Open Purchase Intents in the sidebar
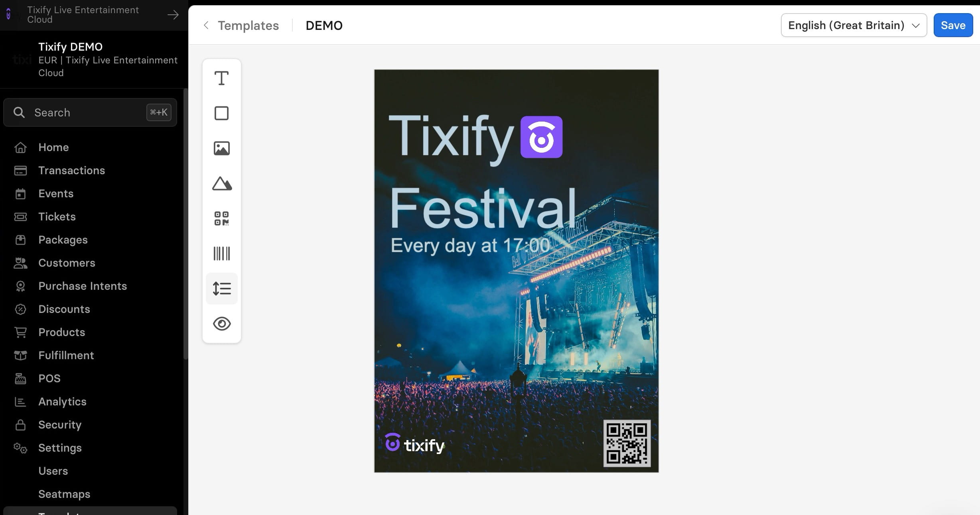The width and height of the screenshot is (980, 515). 83,286
